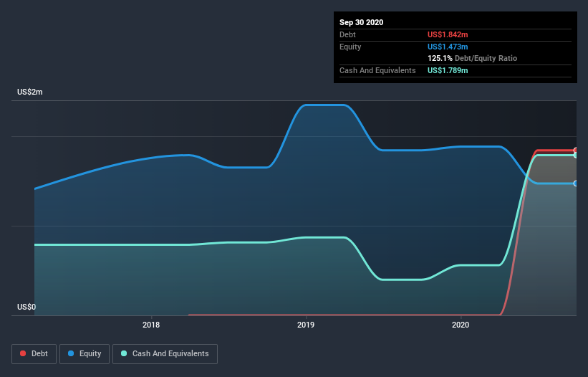Click the Debt row label in tooltip
Image resolution: width=588 pixels, height=377 pixels.
[x=347, y=34]
